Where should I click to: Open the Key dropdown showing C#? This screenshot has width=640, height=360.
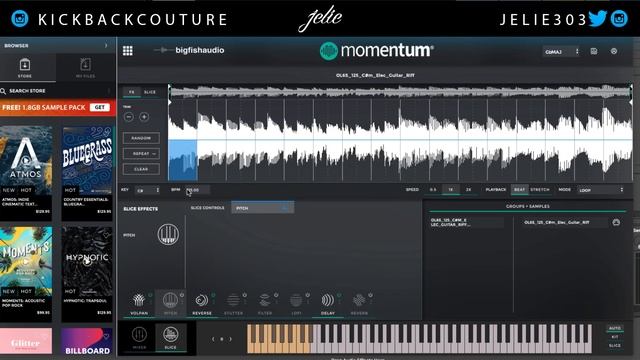coord(148,191)
